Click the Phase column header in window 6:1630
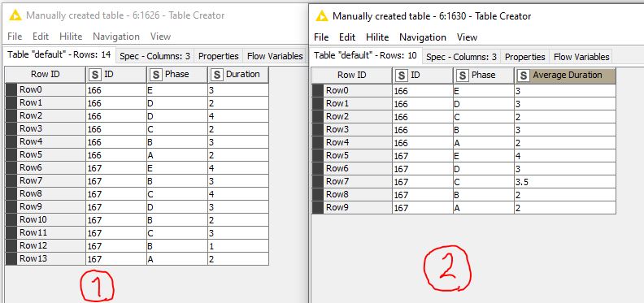 click(x=484, y=76)
